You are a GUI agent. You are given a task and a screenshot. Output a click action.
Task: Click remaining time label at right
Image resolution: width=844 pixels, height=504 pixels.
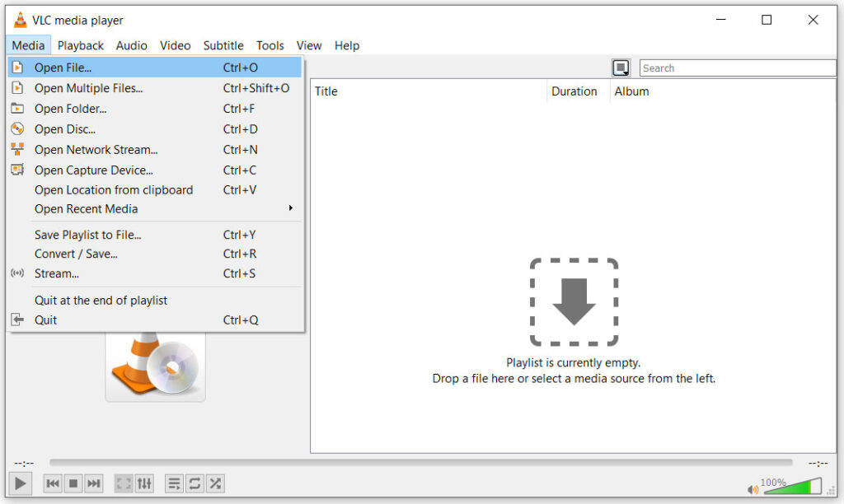[818, 463]
